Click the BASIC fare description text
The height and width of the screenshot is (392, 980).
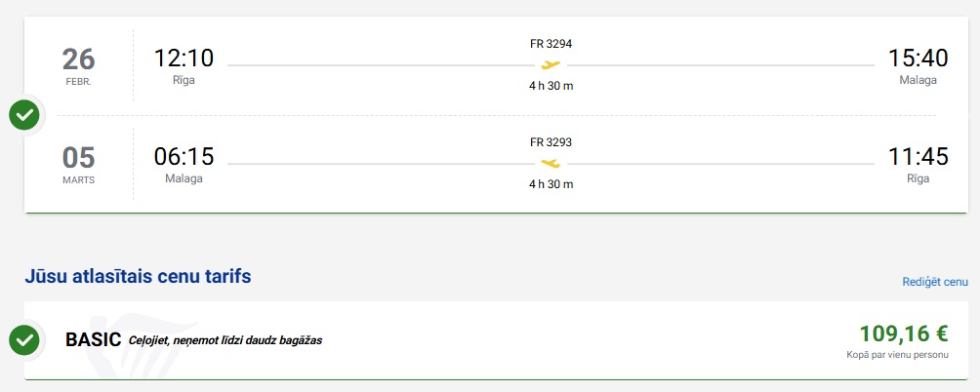(x=225, y=340)
